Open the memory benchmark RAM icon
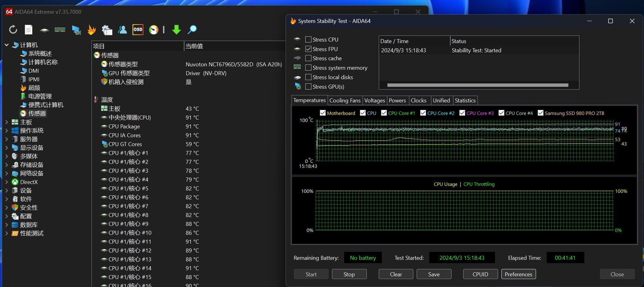This screenshot has width=644, height=287. tap(60, 30)
